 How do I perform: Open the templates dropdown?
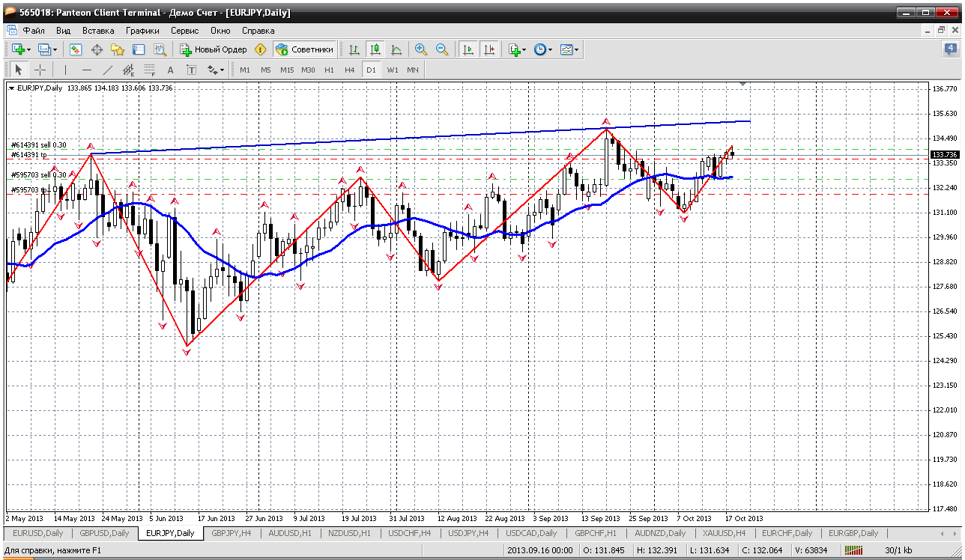(577, 49)
